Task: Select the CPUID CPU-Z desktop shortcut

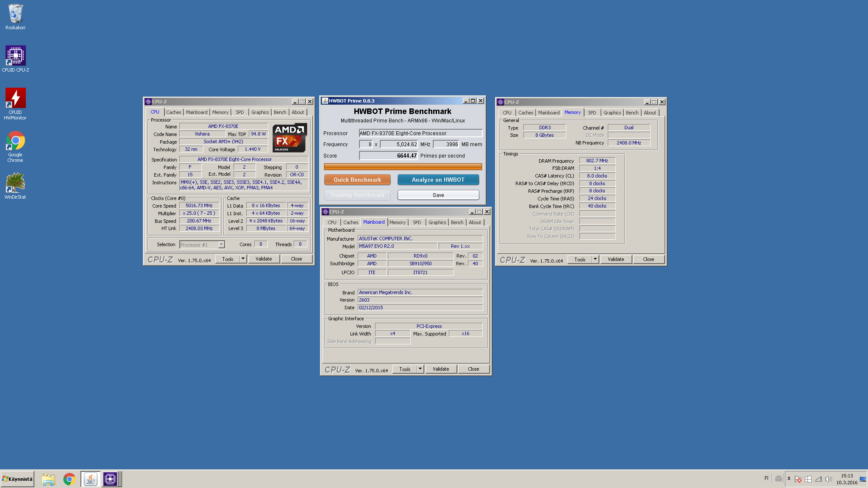Action: 15,59
